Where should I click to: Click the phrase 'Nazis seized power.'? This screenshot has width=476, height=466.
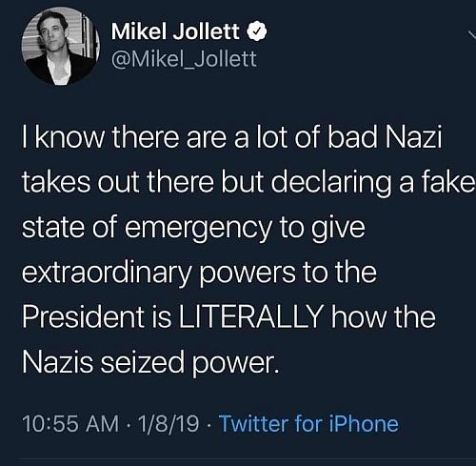click(151, 362)
